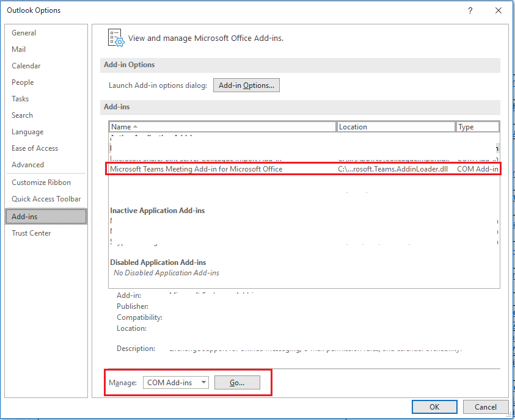
Task: Open the Manage COM Add-ins dropdown
Action: point(176,383)
